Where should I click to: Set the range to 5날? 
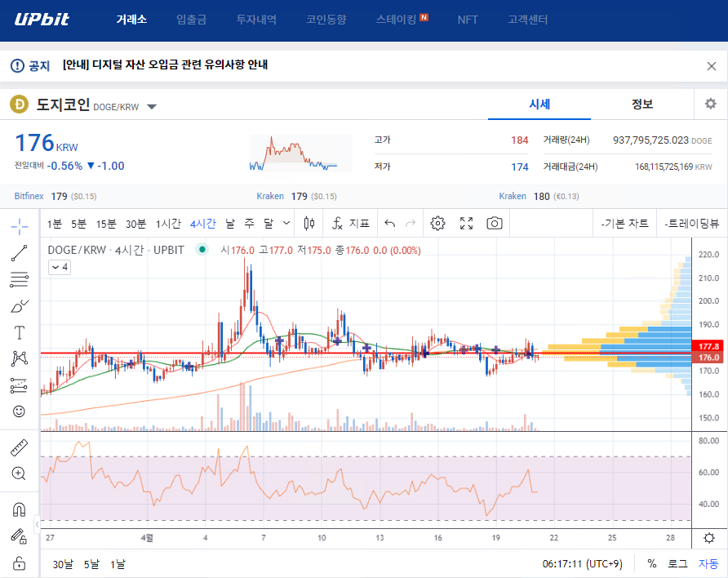91,564
